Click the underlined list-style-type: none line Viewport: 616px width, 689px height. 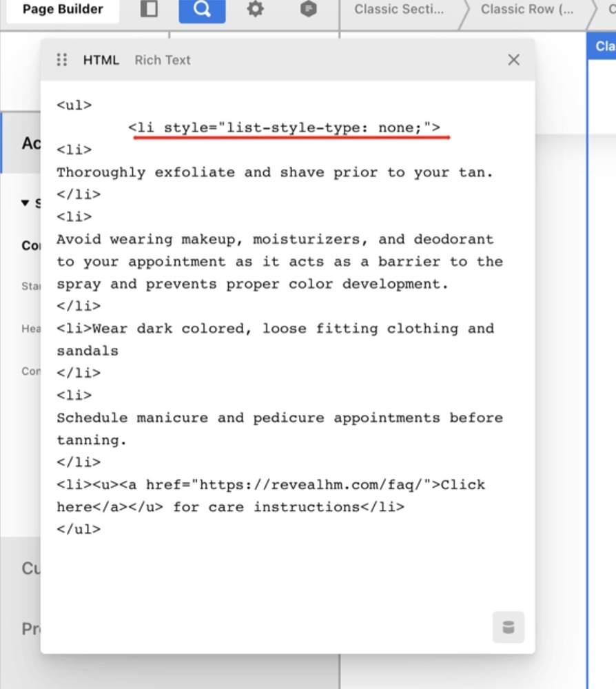point(284,127)
